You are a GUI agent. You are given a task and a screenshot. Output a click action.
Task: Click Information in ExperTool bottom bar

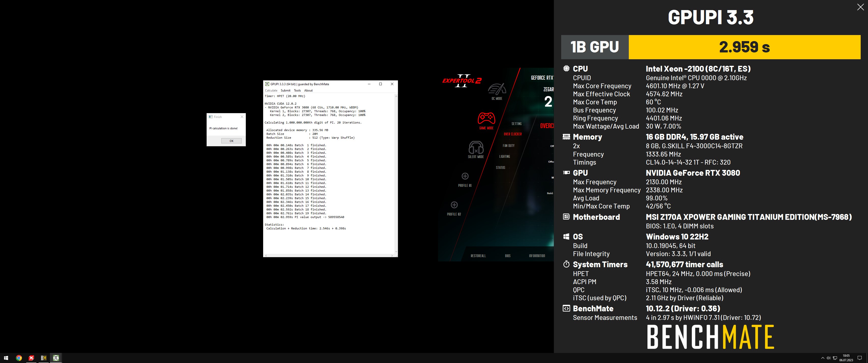click(x=537, y=256)
